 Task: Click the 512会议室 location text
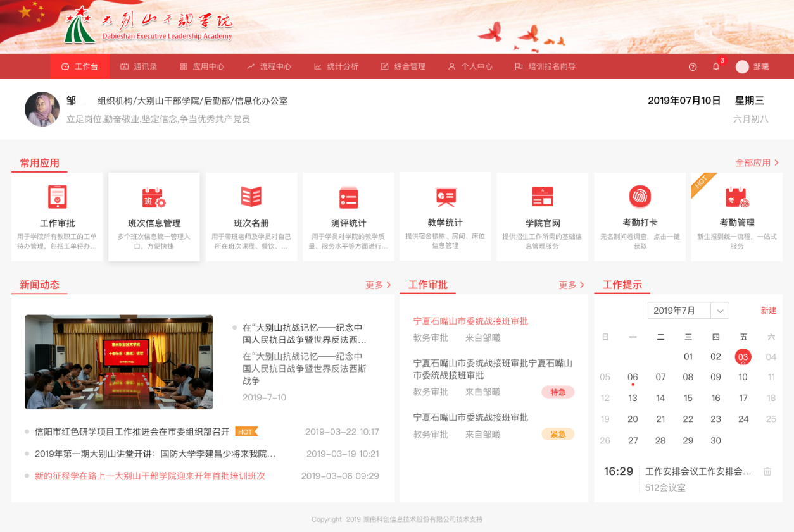coord(665,488)
